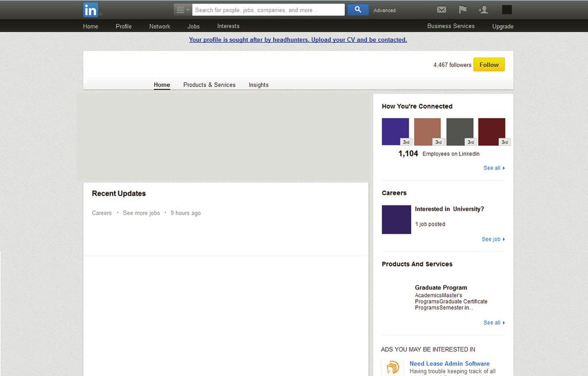
Task: Click the Upgrade link
Action: (502, 26)
